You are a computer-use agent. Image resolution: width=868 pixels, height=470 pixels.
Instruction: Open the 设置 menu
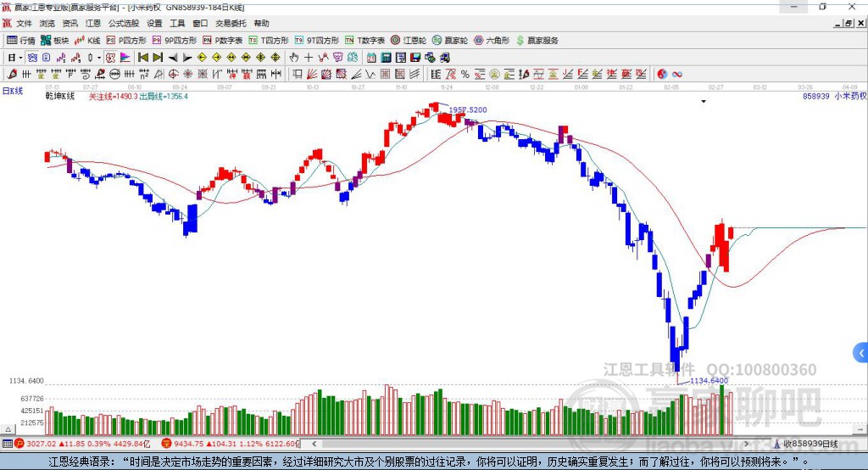[x=154, y=23]
